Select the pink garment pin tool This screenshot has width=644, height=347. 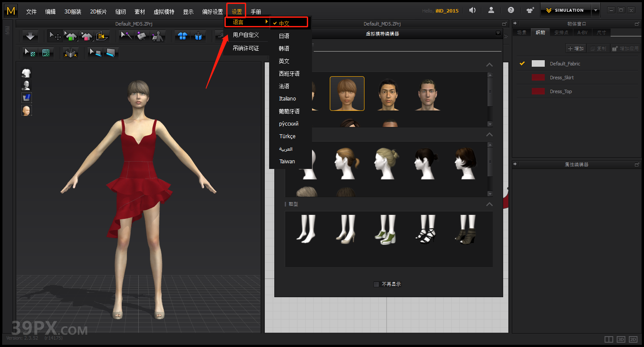pos(87,36)
